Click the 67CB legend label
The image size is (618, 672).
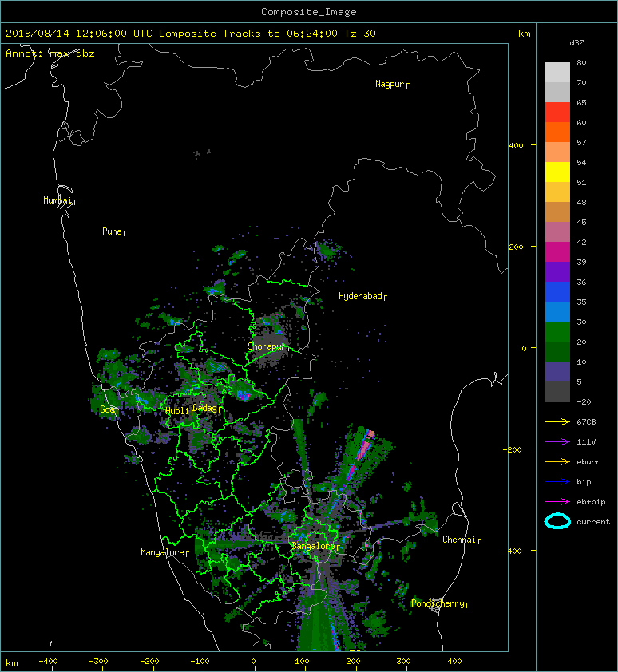tap(586, 422)
